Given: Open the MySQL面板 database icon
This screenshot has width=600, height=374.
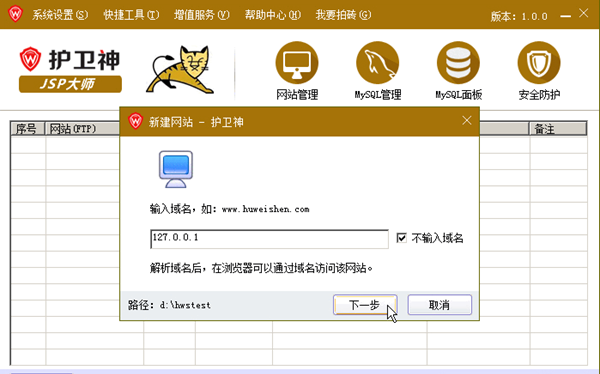Looking at the screenshot, I should pyautogui.click(x=458, y=63).
